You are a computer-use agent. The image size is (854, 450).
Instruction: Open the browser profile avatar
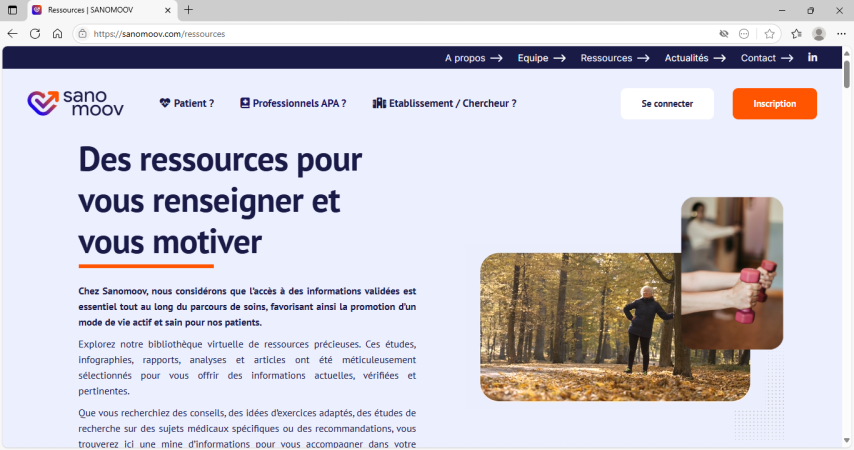[818, 33]
